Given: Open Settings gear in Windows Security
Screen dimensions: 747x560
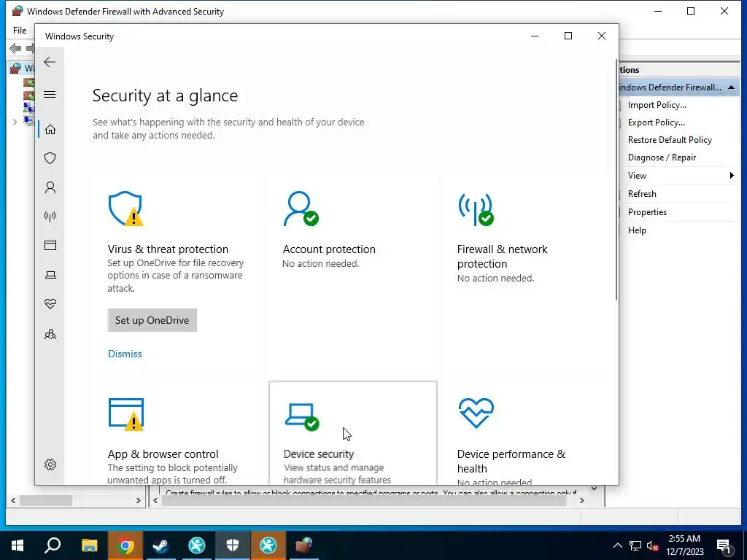Looking at the screenshot, I should pos(50,464).
